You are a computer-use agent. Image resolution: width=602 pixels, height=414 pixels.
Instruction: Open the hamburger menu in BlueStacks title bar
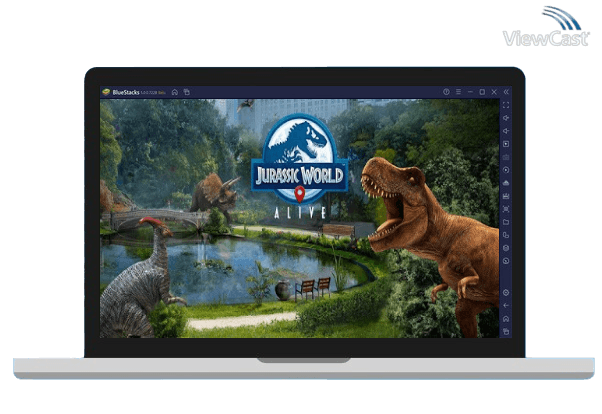(x=458, y=92)
